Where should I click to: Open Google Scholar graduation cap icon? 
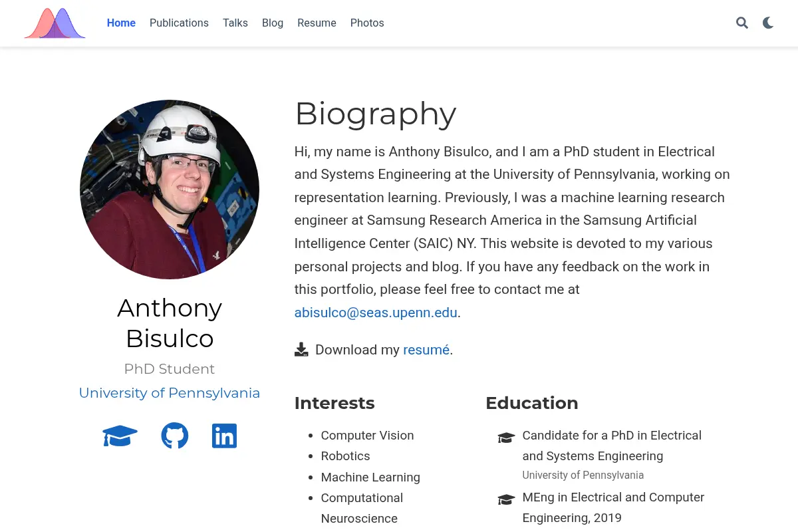120,436
